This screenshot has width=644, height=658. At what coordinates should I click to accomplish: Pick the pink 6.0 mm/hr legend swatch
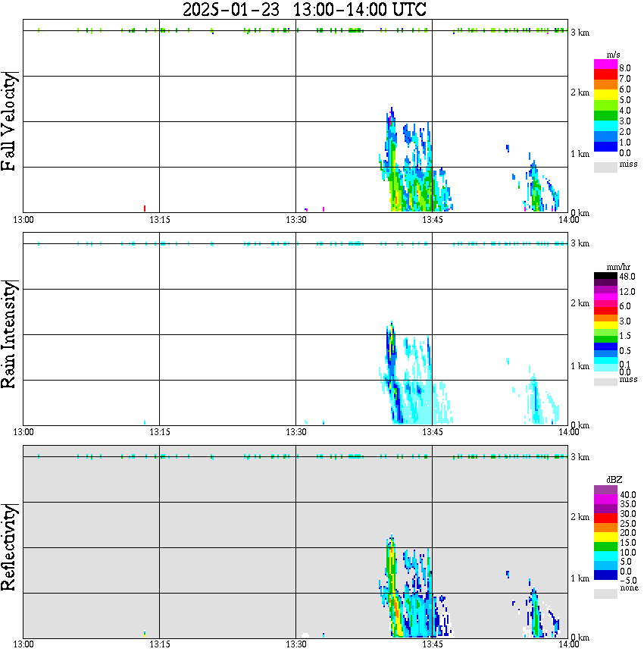[605, 303]
